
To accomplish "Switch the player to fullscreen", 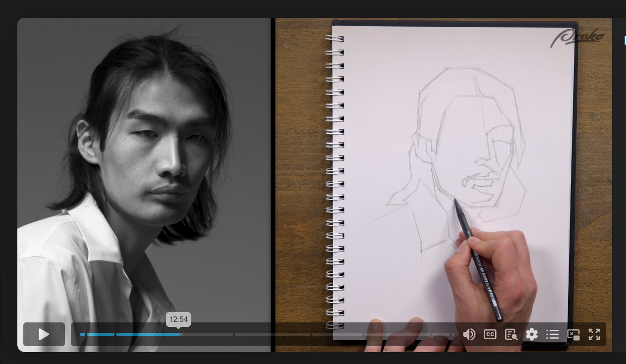I will [x=594, y=334].
